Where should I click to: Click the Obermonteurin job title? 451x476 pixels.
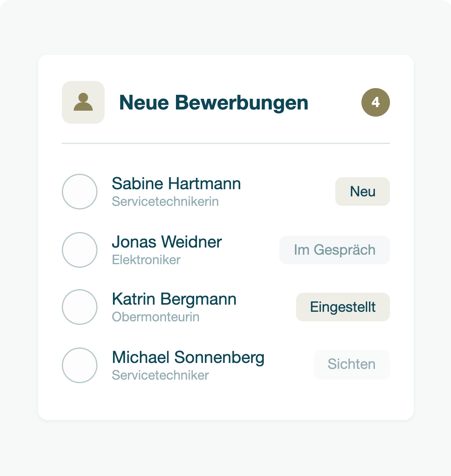tap(156, 317)
